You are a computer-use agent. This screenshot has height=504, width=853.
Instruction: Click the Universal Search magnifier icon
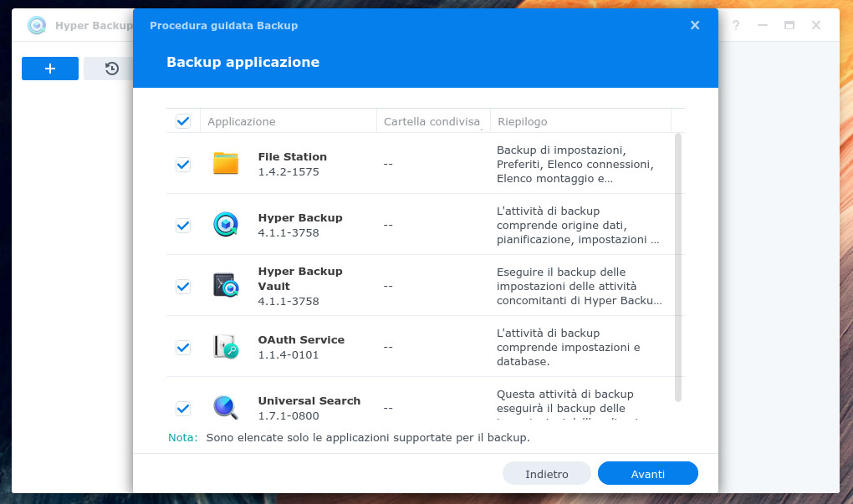coord(226,407)
